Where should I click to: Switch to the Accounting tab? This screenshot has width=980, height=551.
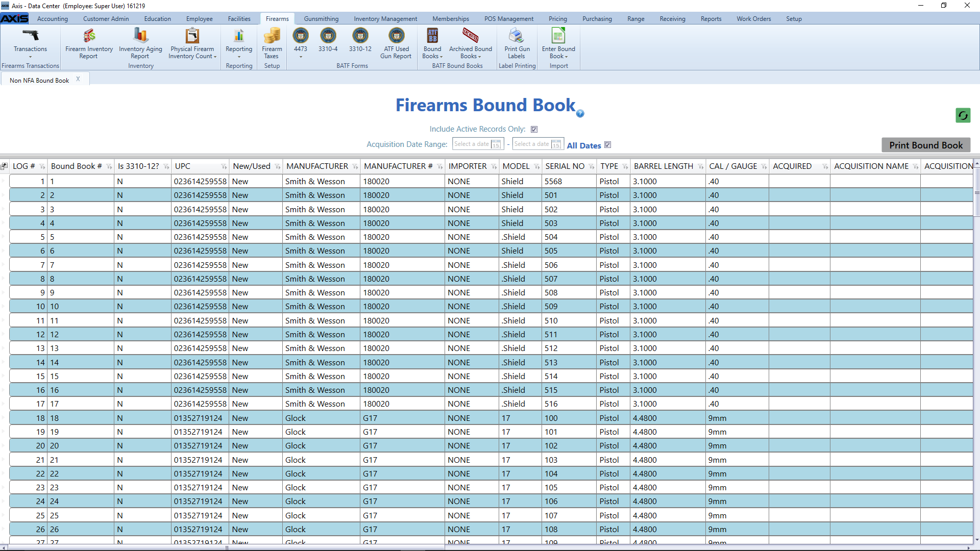click(x=53, y=19)
